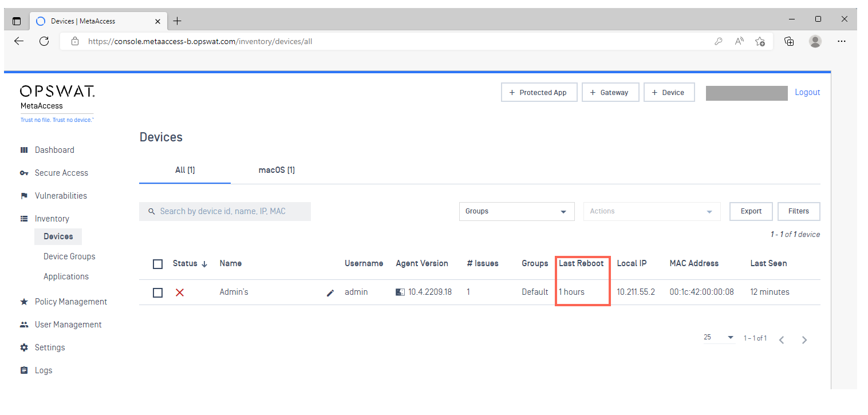This screenshot has height=415, width=868.
Task: Open Policy Management section
Action: click(71, 302)
